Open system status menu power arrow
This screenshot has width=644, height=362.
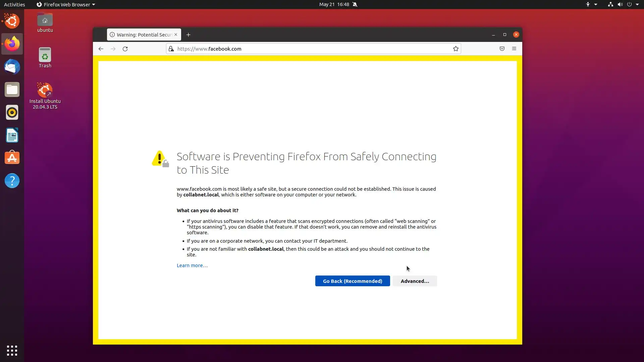click(x=637, y=4)
